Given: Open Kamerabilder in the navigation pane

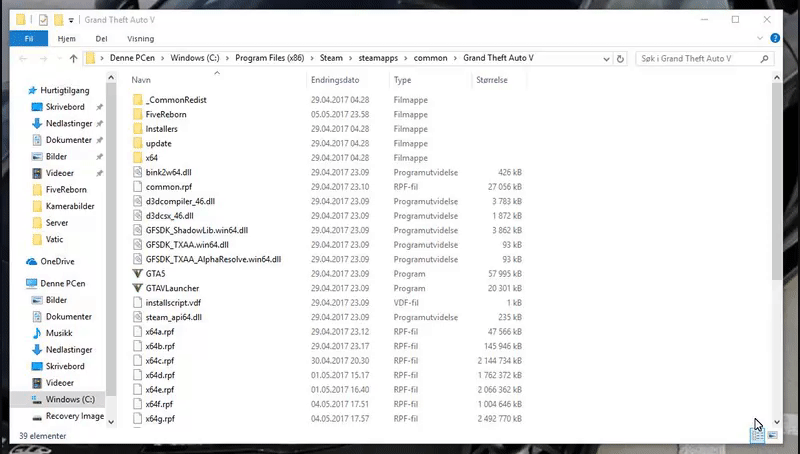Looking at the screenshot, I should coord(70,206).
